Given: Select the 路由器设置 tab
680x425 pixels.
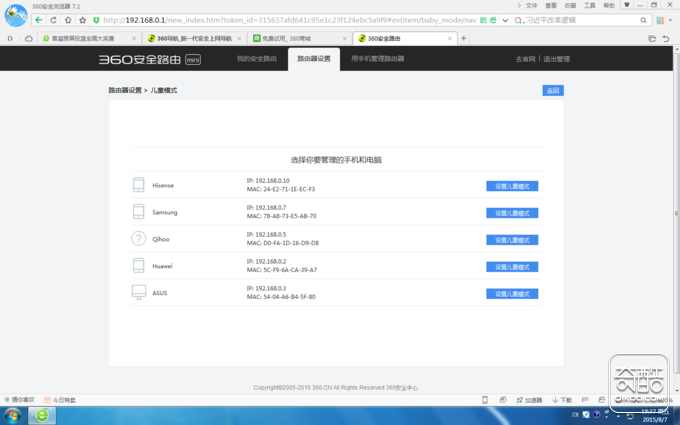Looking at the screenshot, I should coord(314,59).
